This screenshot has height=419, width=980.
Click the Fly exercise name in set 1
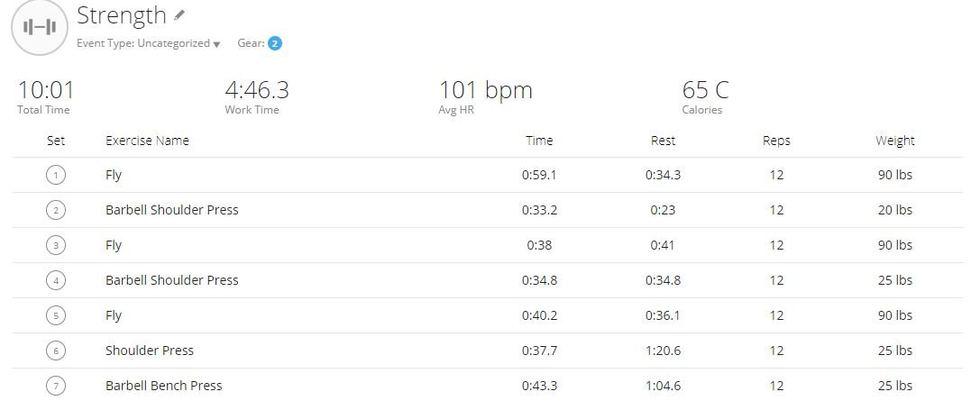pos(113,175)
